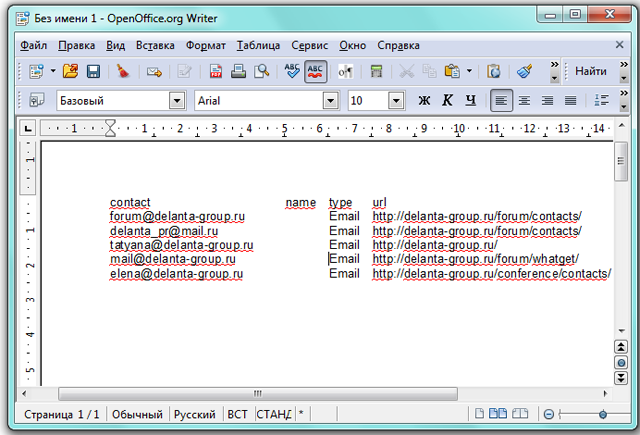Toggle the ВСТ insert mode field
The width and height of the screenshot is (640, 435).
tap(238, 415)
